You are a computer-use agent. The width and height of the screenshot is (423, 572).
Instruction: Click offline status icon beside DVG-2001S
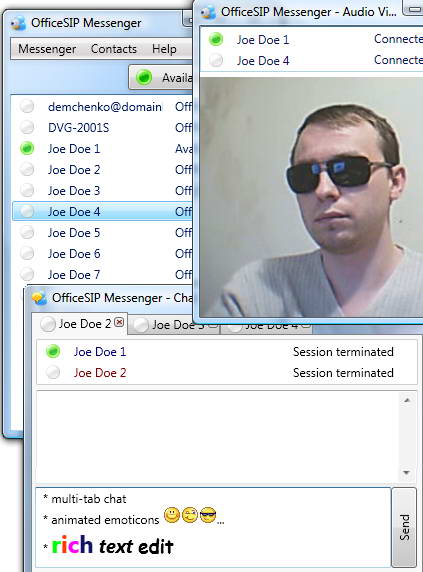[27, 127]
